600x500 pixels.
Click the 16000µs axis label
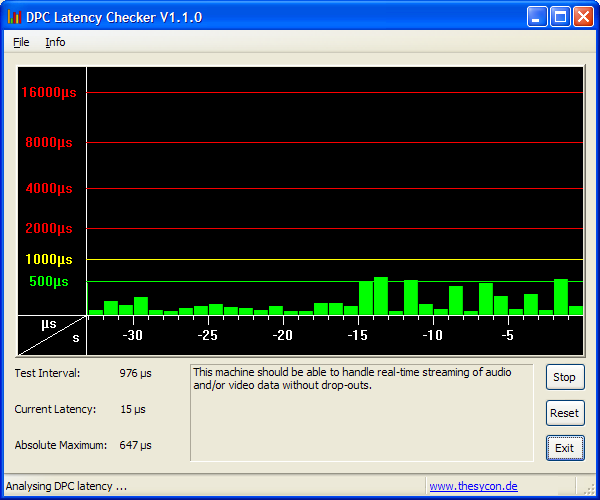[x=49, y=92]
